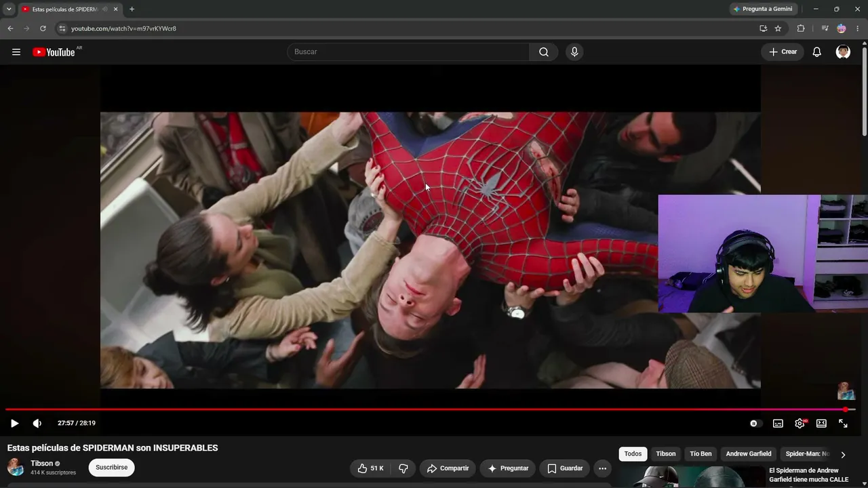Select the Todos filter chip
Screen dimensions: 868x488
tap(633, 454)
